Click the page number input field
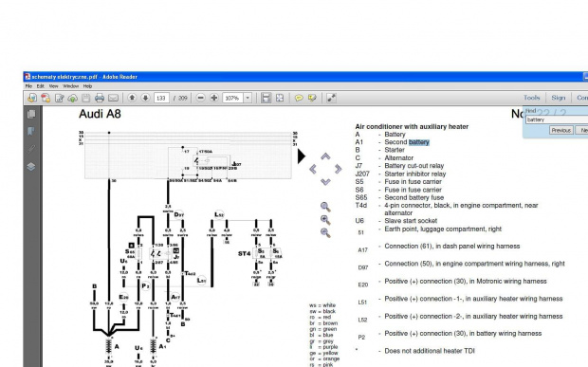 161,99
